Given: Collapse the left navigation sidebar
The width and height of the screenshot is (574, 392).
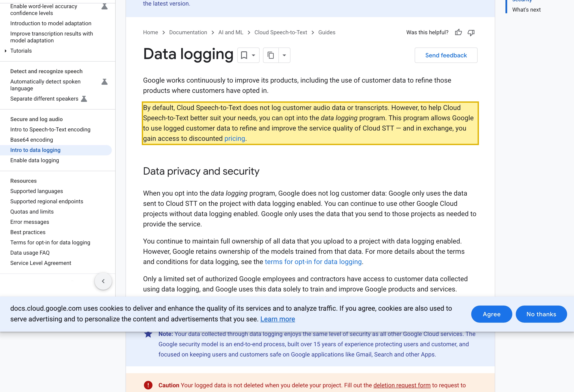Looking at the screenshot, I should click(103, 281).
